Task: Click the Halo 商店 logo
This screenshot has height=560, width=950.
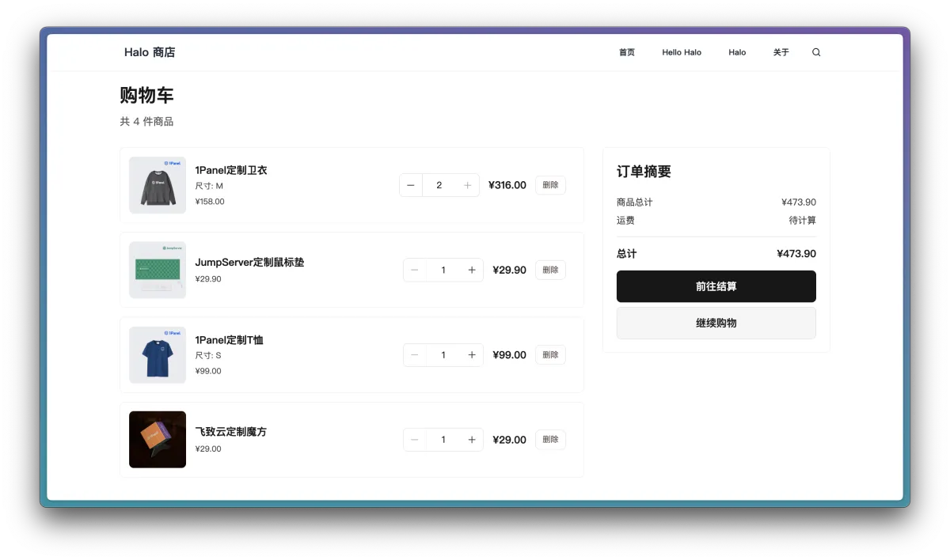Action: 150,52
